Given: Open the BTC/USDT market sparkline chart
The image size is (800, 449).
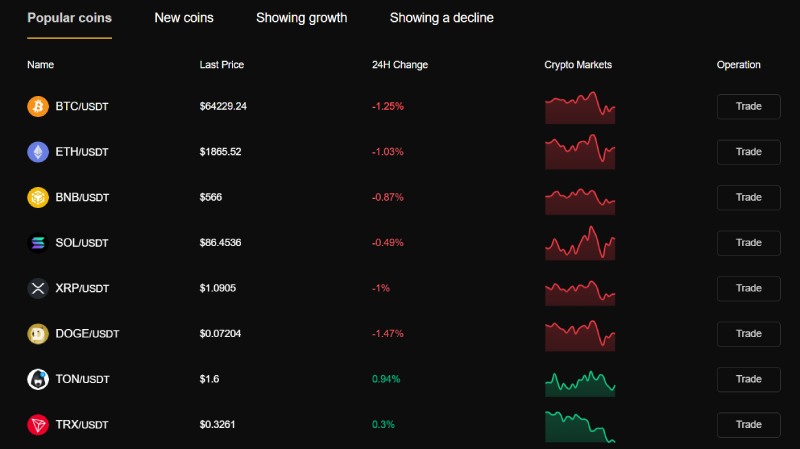Looking at the screenshot, I should pyautogui.click(x=580, y=108).
